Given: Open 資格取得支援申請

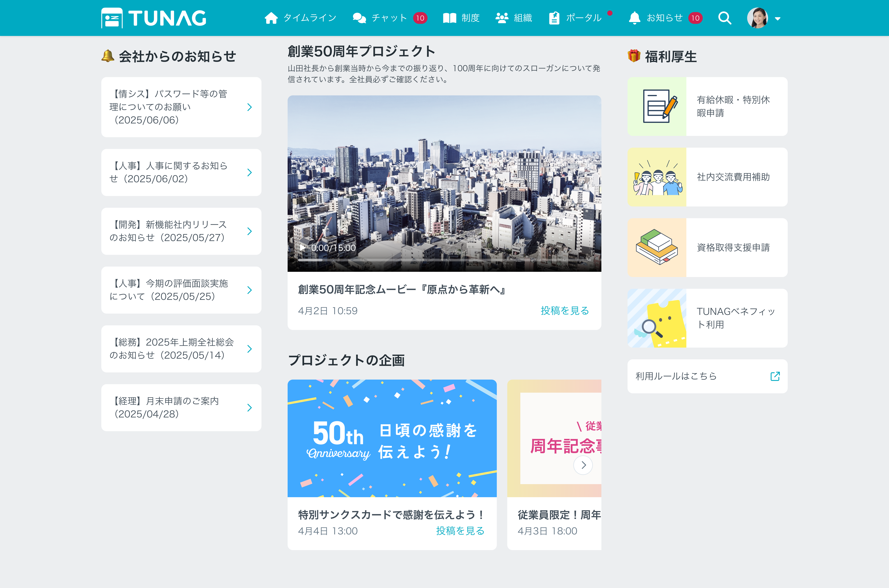Looking at the screenshot, I should [707, 247].
